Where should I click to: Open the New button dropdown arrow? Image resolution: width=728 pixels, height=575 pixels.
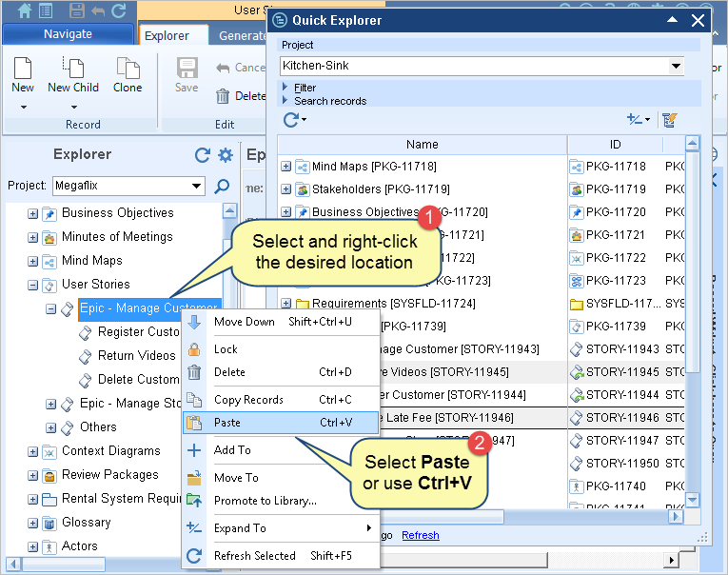pos(23,108)
